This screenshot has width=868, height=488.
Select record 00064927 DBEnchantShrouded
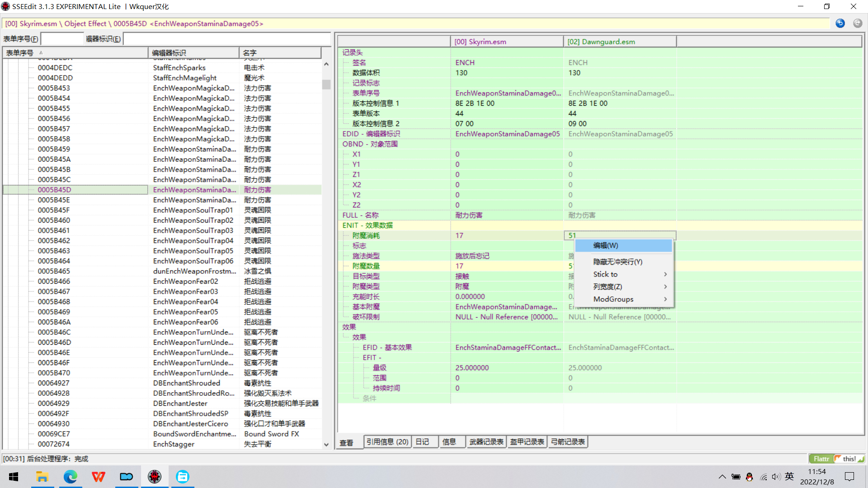(x=162, y=383)
